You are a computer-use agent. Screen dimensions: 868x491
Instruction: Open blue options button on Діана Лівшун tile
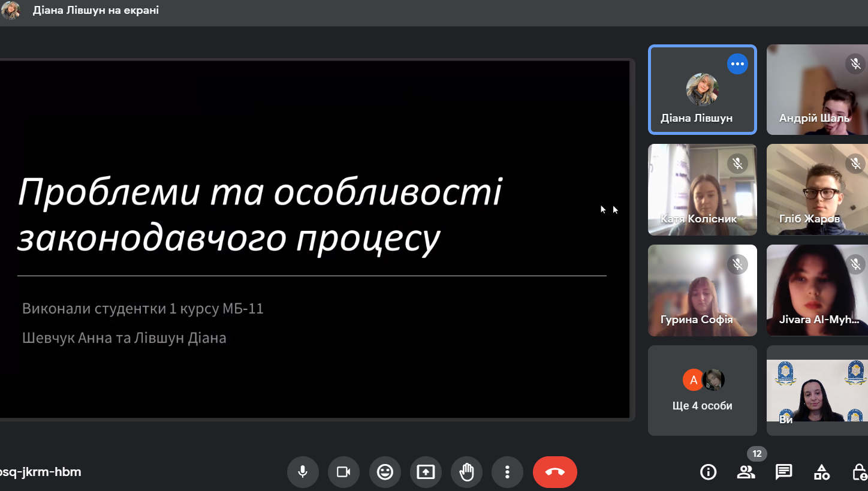[737, 64]
